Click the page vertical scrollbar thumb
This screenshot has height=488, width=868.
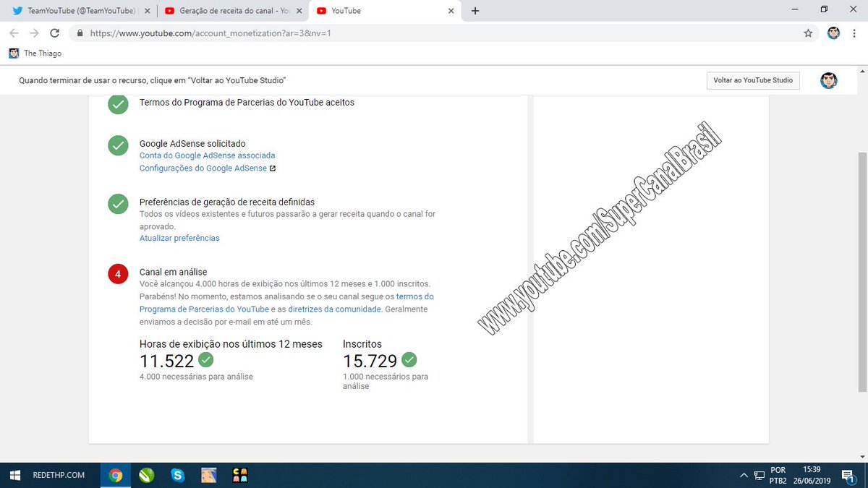click(x=862, y=271)
